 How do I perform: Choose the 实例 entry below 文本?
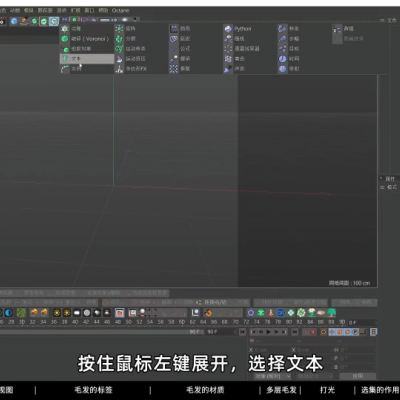(87, 69)
